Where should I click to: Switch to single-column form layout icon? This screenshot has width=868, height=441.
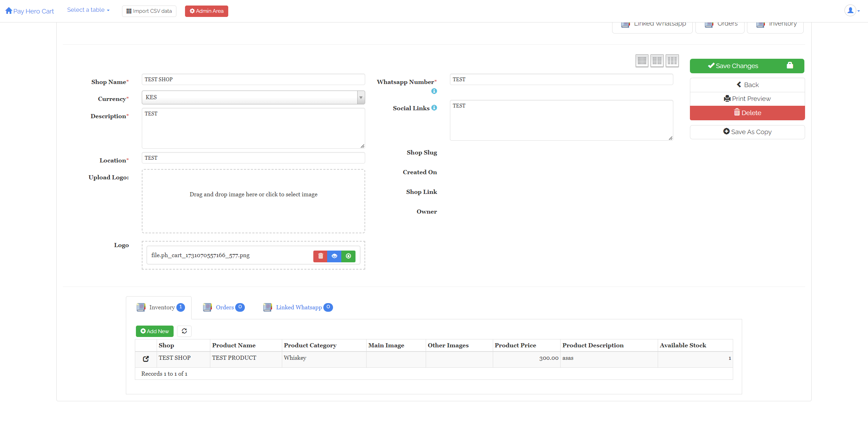[642, 61]
